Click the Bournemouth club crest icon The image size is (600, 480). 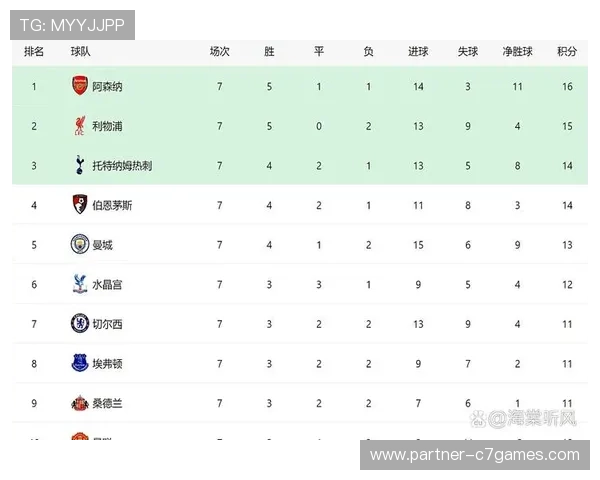(x=80, y=205)
